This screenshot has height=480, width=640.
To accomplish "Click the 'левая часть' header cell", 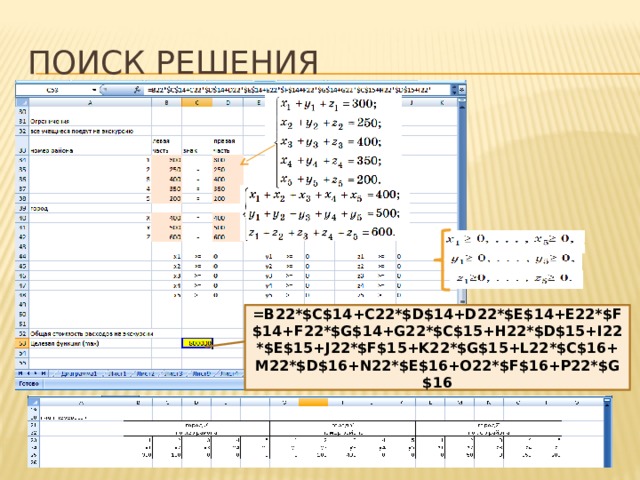I will coord(167,146).
